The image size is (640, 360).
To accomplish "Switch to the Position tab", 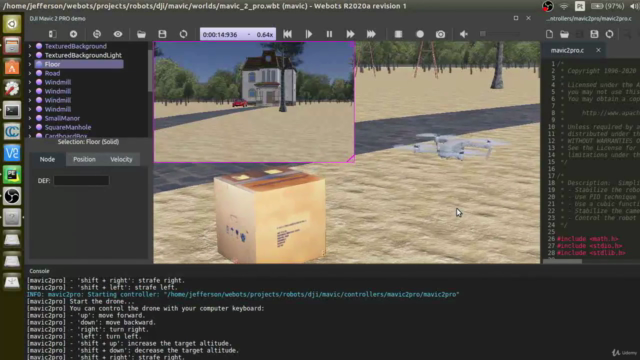I will [x=84, y=159].
